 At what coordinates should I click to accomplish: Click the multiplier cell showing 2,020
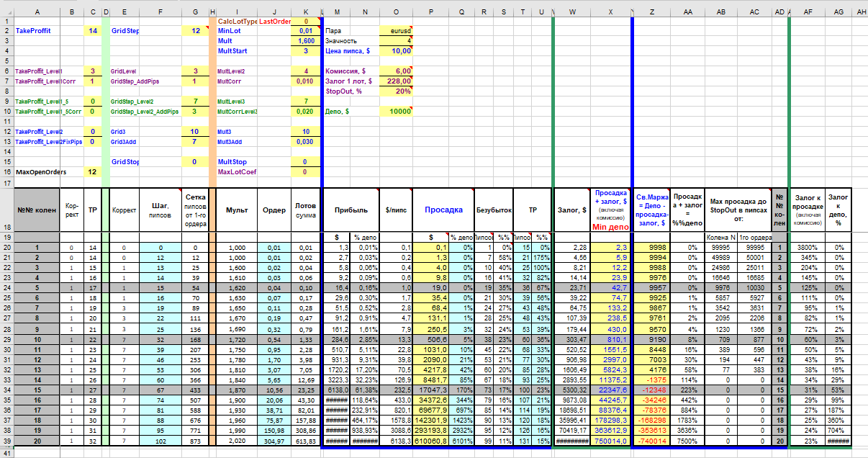click(x=236, y=441)
